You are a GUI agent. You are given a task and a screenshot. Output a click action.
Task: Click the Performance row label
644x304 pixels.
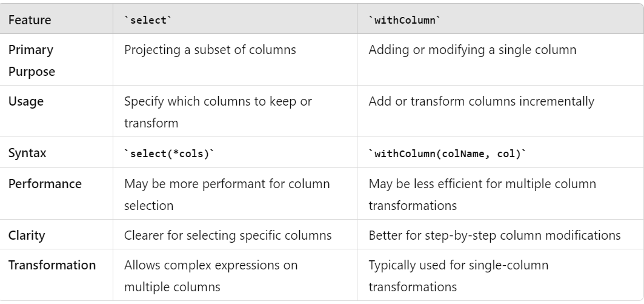[x=45, y=183]
